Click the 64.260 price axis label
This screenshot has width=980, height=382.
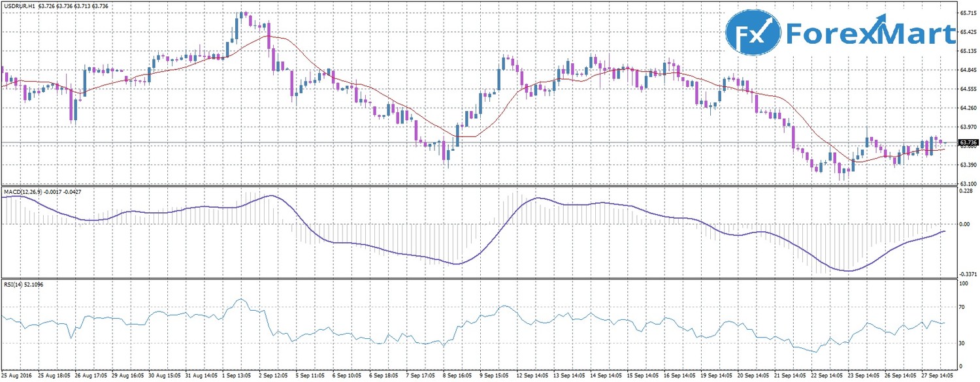968,108
